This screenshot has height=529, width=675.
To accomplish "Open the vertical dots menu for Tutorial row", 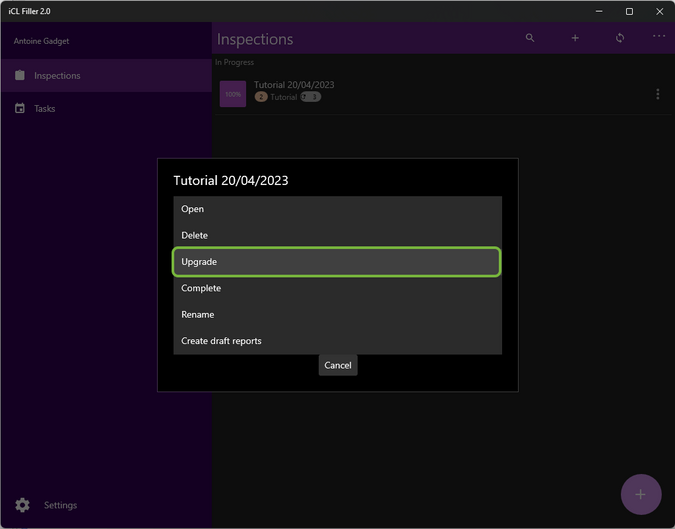I will [x=657, y=94].
